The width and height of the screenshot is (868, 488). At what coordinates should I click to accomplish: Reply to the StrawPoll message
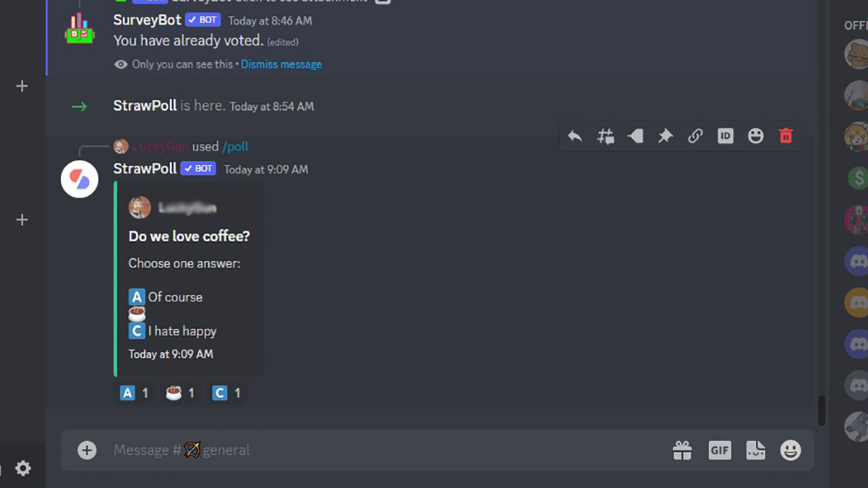coord(575,136)
